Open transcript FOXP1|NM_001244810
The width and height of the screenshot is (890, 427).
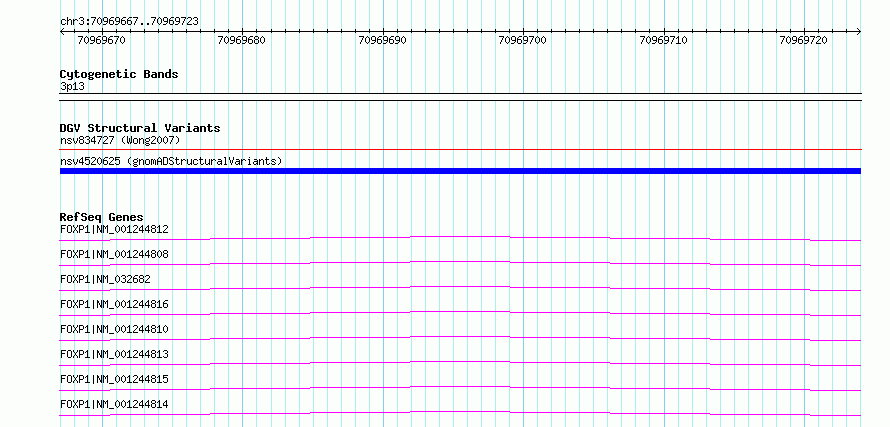pyautogui.click(x=114, y=329)
